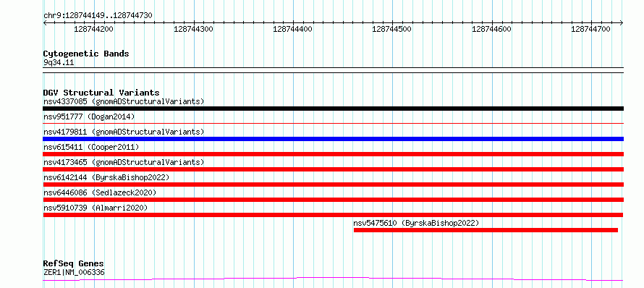Open the nsv6446086 (Sedlazeck2020) variant label
This screenshot has height=288, width=644.
pyautogui.click(x=100, y=192)
